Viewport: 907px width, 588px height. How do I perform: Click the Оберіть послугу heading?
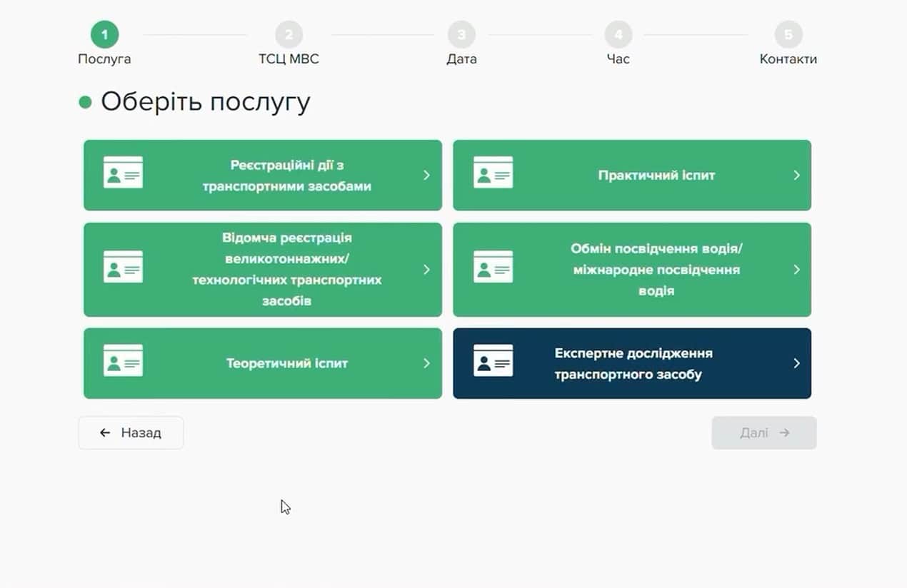(205, 102)
